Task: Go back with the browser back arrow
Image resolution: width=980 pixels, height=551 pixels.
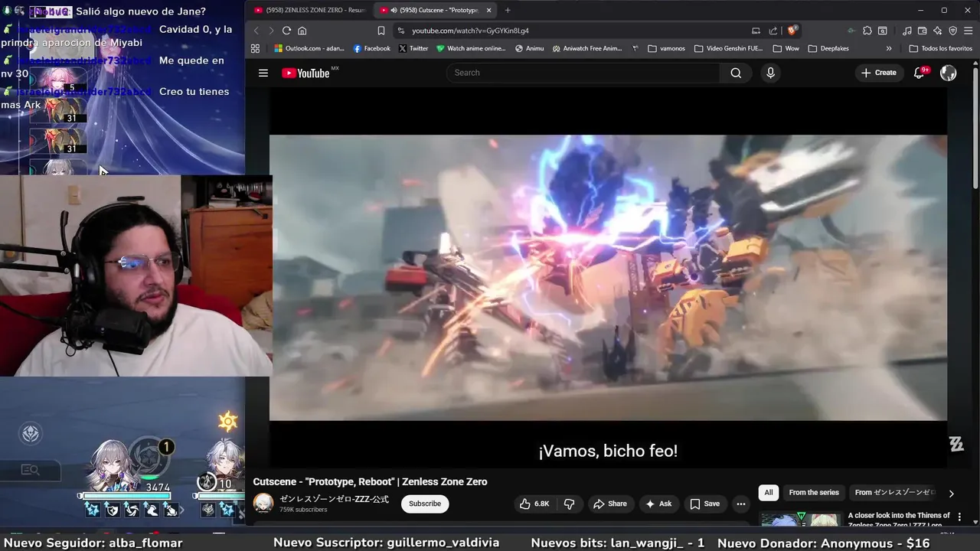Action: click(256, 31)
